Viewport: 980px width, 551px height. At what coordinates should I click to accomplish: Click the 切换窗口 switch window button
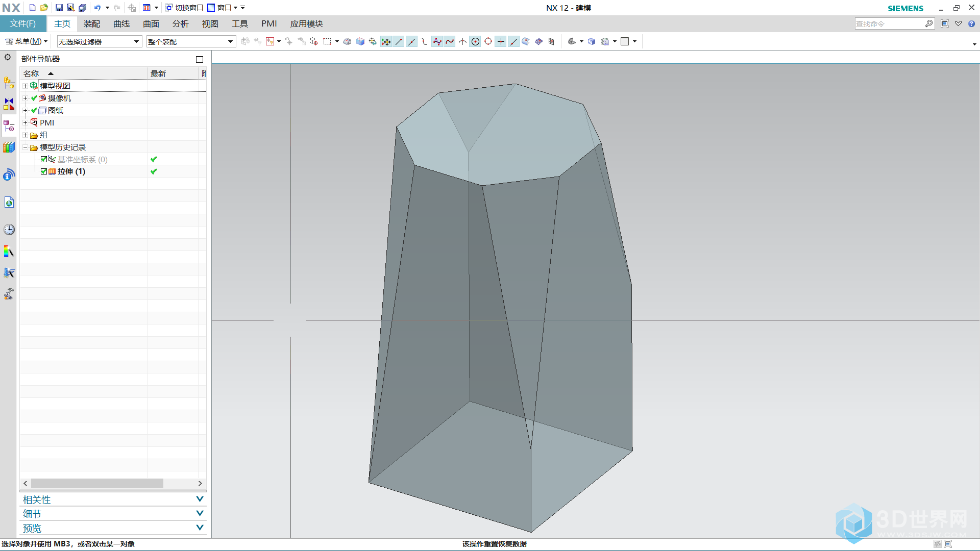tap(184, 8)
